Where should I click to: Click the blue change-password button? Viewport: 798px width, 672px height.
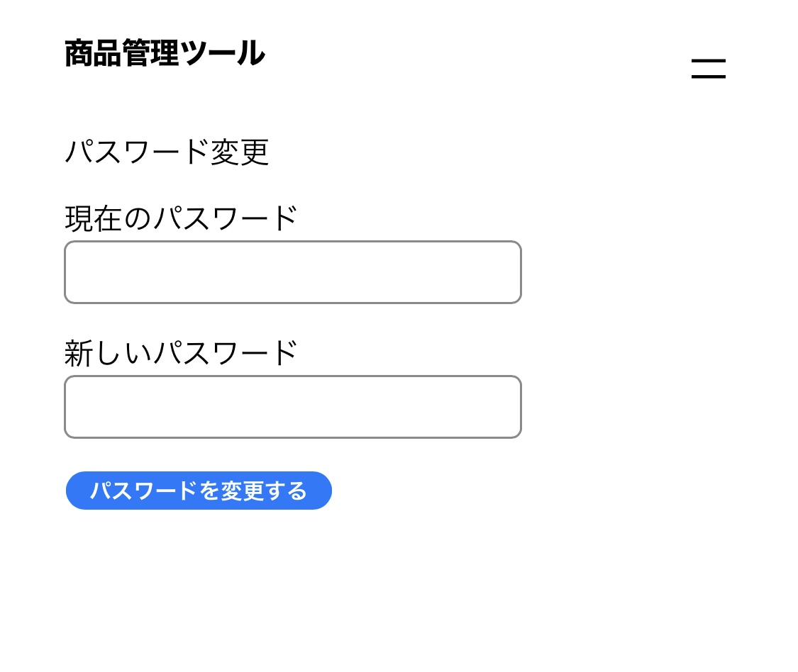(x=199, y=491)
